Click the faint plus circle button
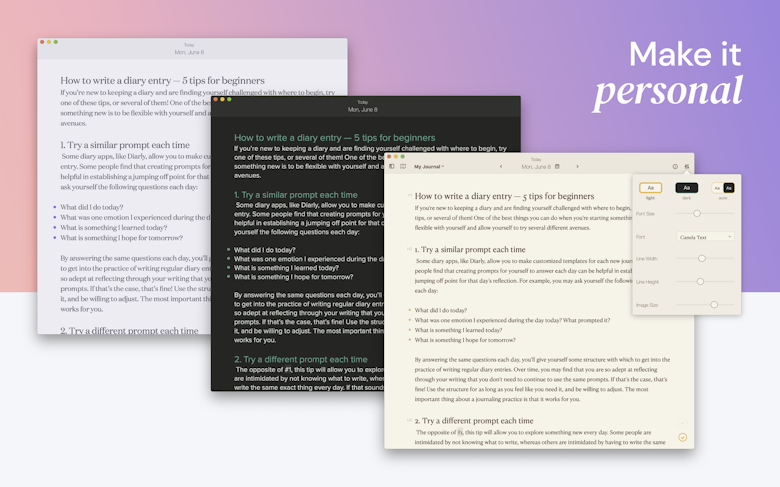The image size is (780, 487). point(682,423)
